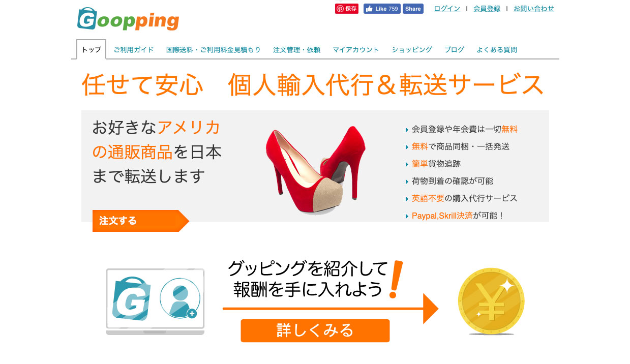This screenshot has height=364, width=630.
Task: Open the ブログ tab
Action: [454, 50]
